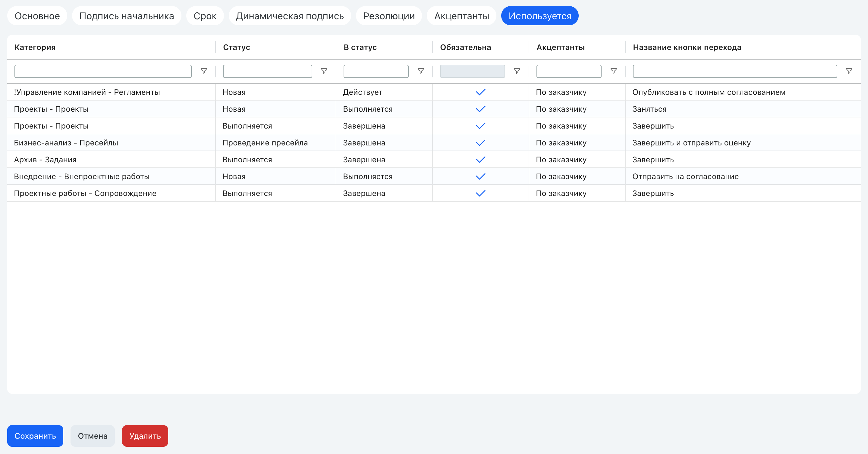Sort by the Статус column header

point(237,47)
